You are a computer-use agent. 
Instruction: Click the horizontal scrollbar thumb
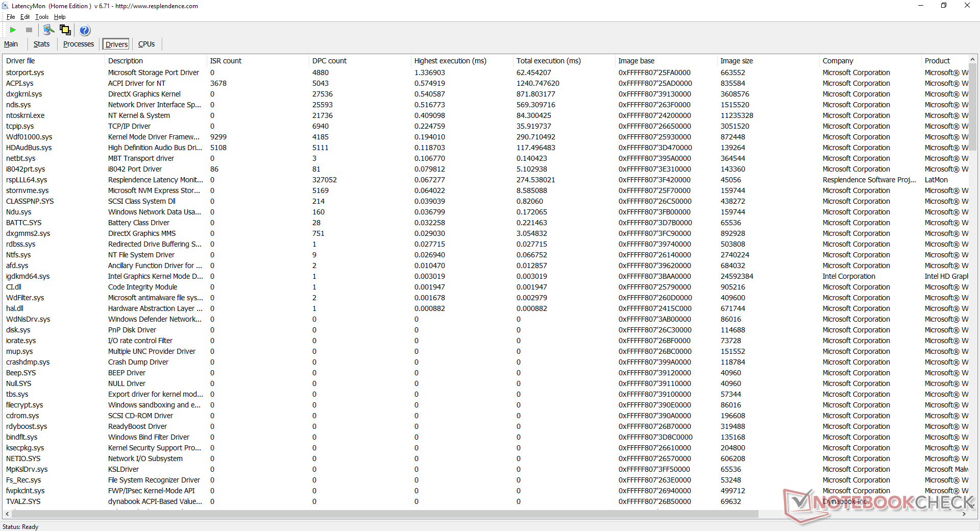tap(385, 514)
